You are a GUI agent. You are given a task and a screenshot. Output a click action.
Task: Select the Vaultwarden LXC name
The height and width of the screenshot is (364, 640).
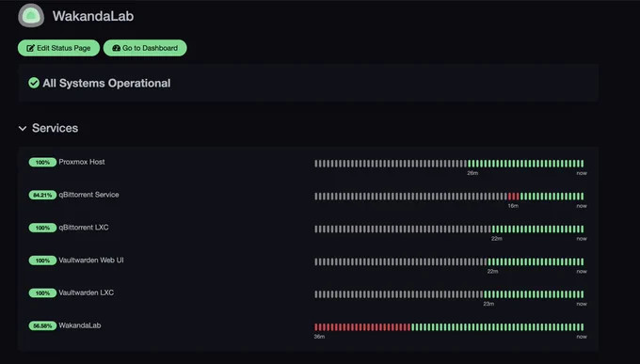(87, 293)
